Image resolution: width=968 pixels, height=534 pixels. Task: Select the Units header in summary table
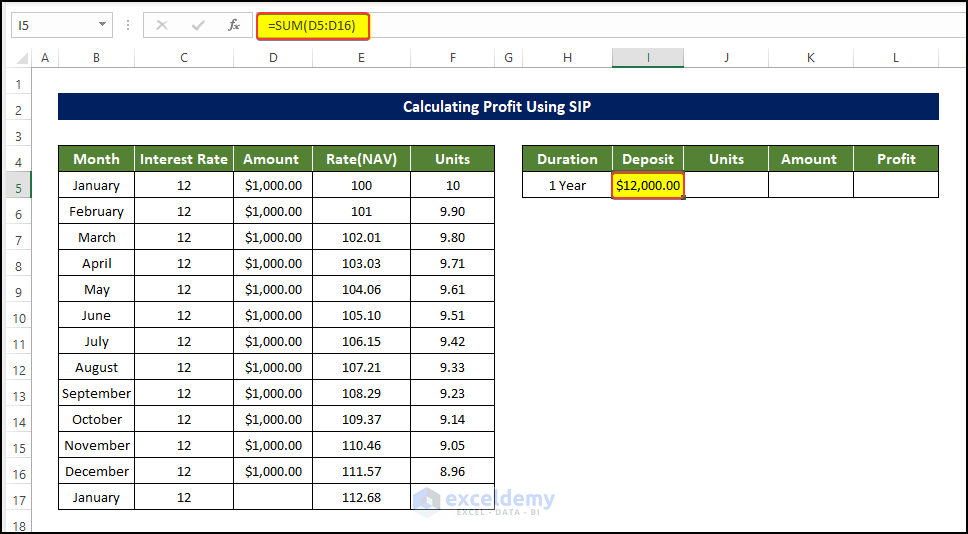click(x=726, y=159)
